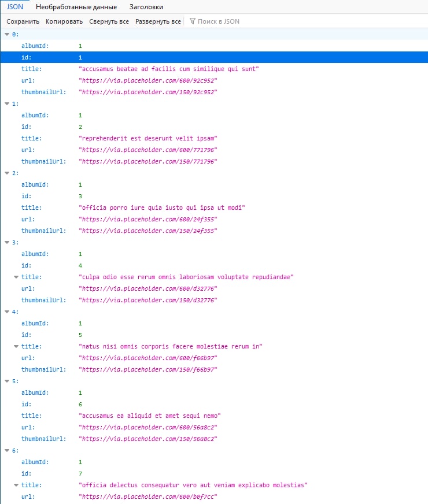
Task: Toggle the title arrow in item 4
Action: tap(16, 347)
